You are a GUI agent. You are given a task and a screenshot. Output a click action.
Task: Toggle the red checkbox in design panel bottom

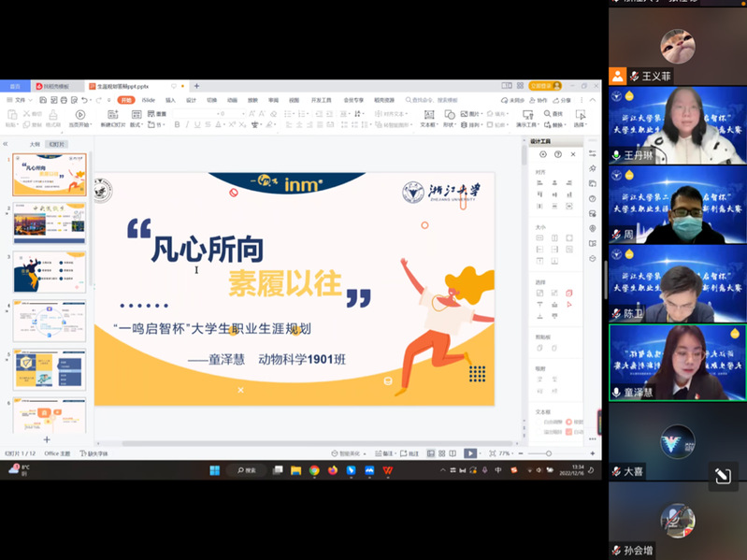568,432
